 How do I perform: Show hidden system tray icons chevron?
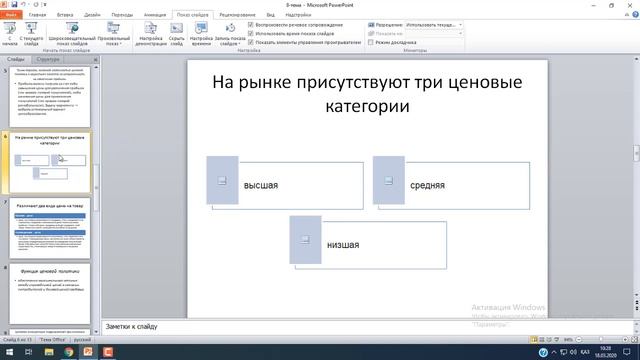click(554, 352)
